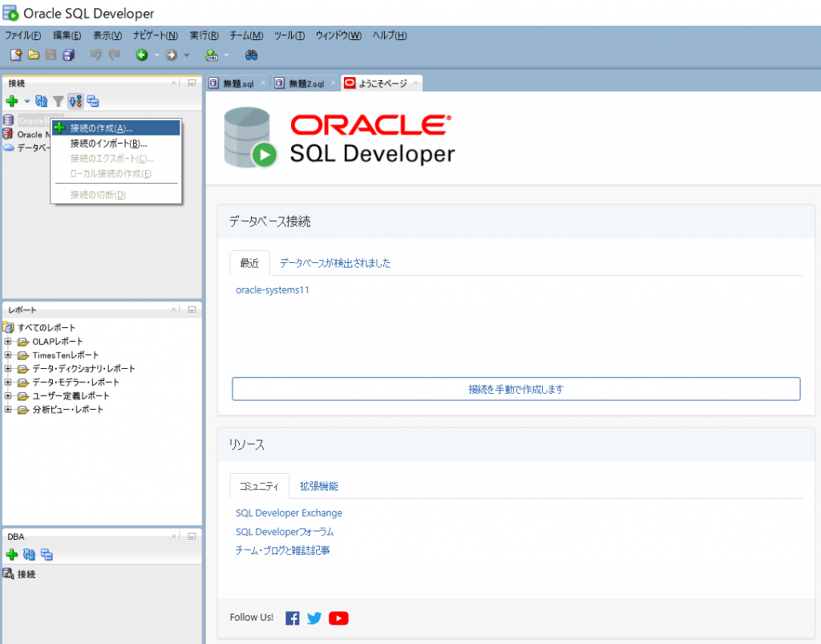Viewport: 821px width, 644px height.
Task: Click the Undo arrow icon
Action: [x=96, y=55]
